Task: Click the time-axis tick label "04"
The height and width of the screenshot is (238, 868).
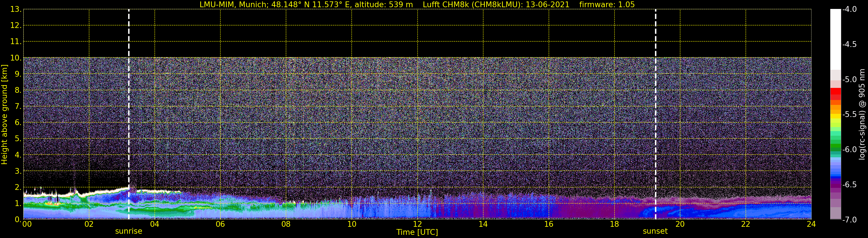Action: coord(155,224)
